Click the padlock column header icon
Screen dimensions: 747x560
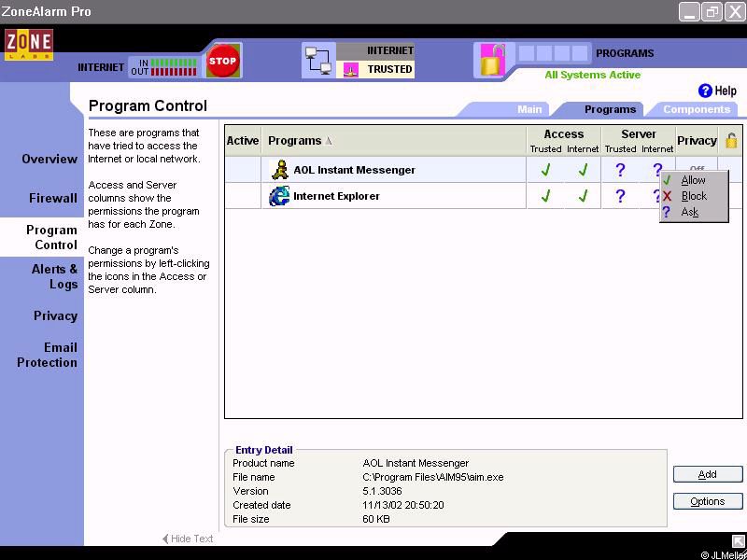click(731, 140)
